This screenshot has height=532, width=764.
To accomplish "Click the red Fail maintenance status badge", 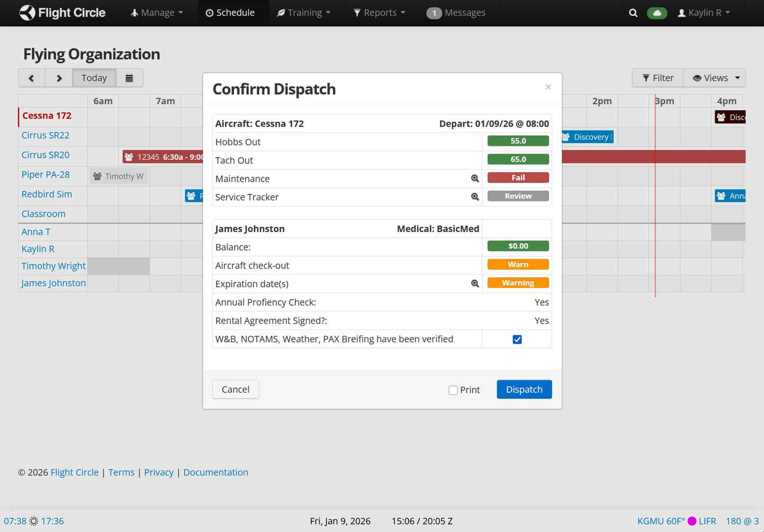I will coord(518,177).
